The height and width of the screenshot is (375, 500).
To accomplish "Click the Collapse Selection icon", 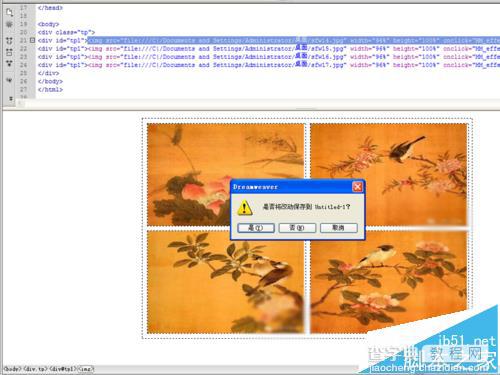I will [9, 52].
